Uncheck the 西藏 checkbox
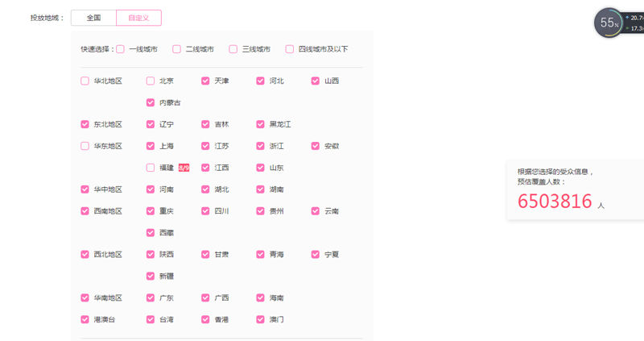 (x=151, y=233)
